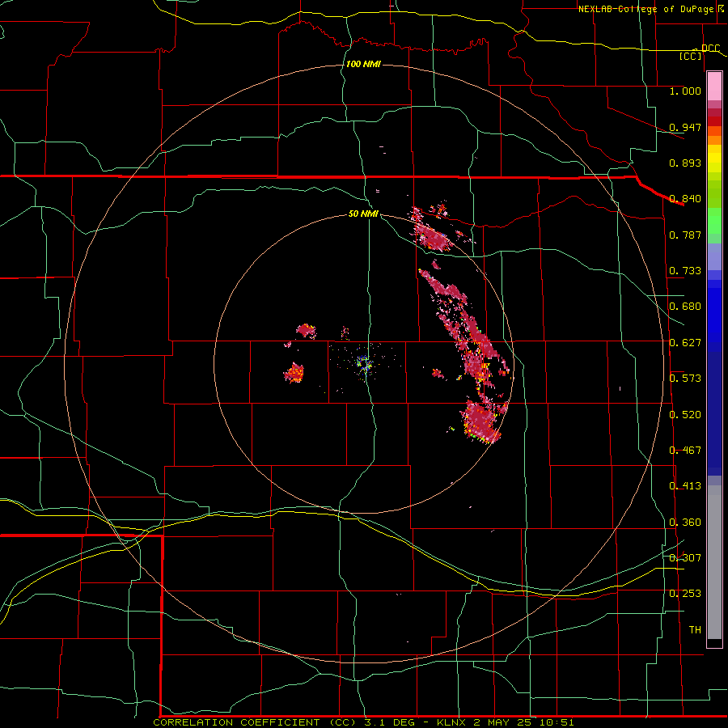Click the blue-green clutter at radar center
The image size is (728, 728).
(364, 363)
